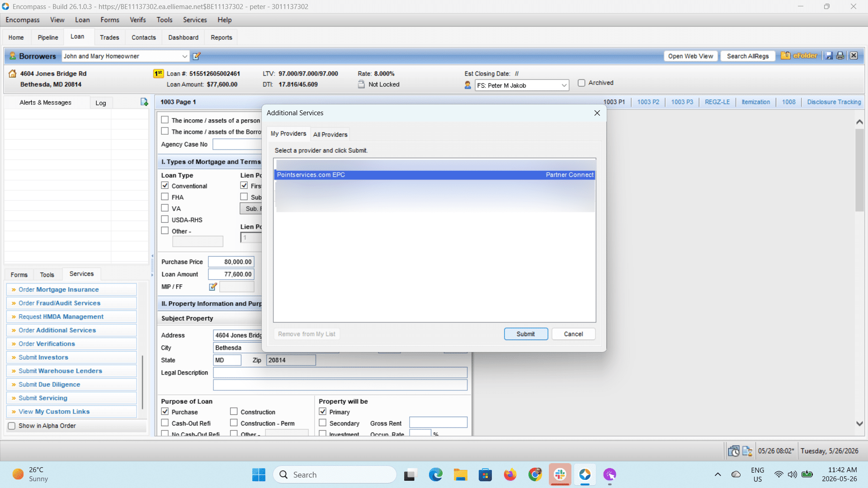Image resolution: width=868 pixels, height=488 pixels.
Task: Click the form scroll up arrow
Action: 859,122
